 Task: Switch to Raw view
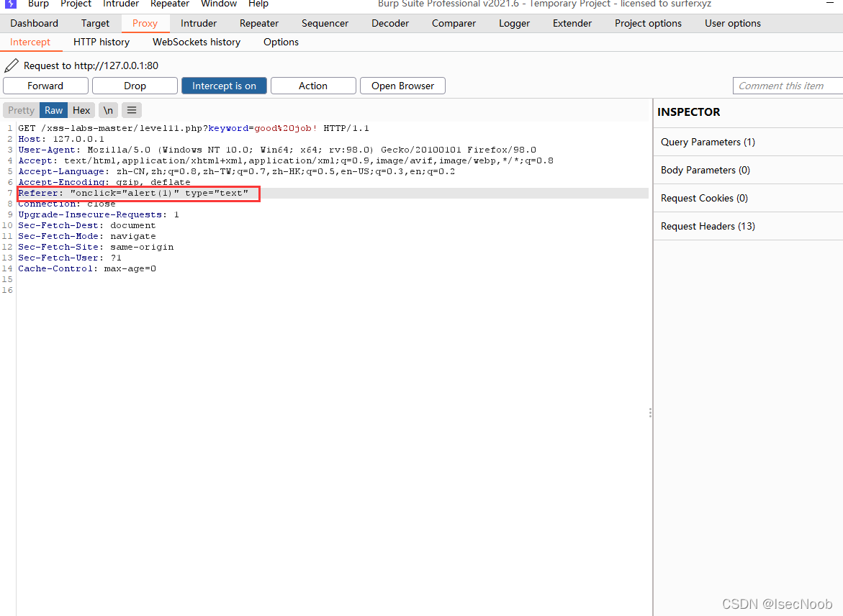tap(53, 110)
